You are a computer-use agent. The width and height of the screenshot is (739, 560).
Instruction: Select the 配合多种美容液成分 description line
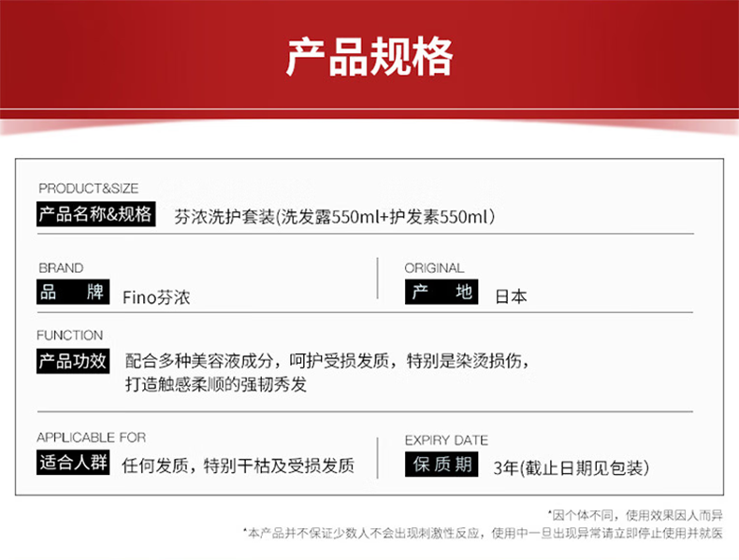point(331,362)
